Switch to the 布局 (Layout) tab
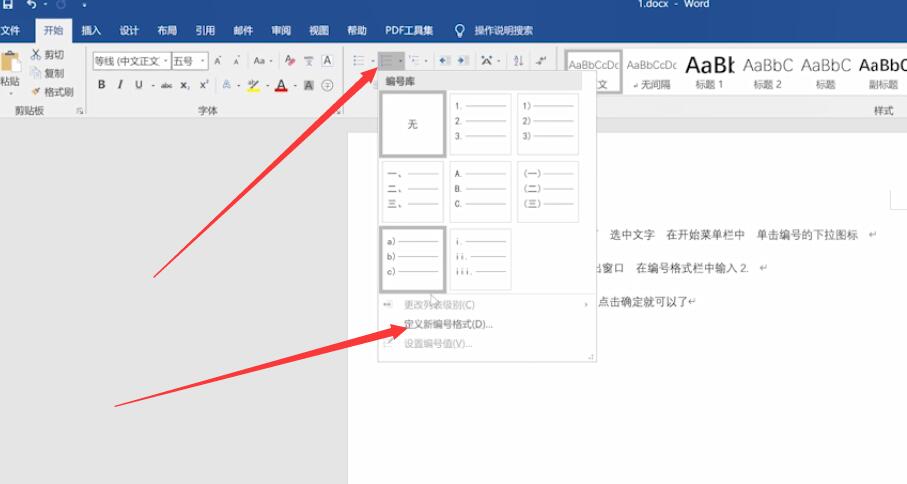 tap(167, 31)
